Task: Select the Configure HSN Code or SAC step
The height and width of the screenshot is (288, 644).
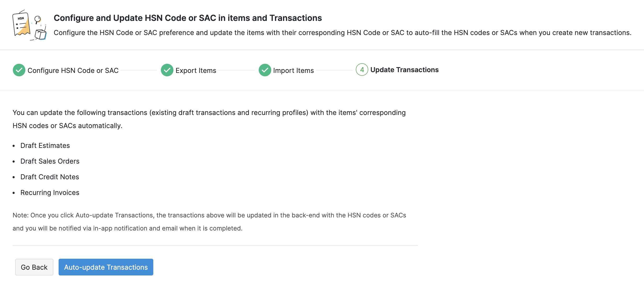Action: point(73,70)
